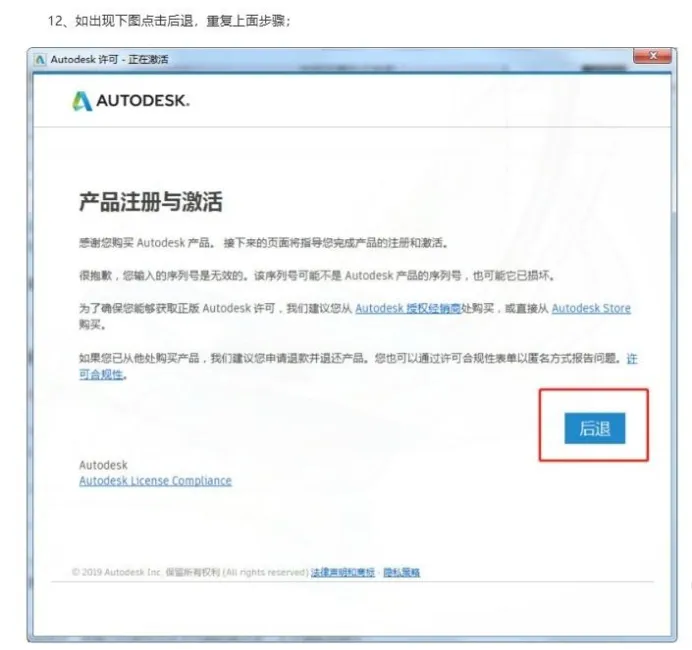This screenshot has height=650, width=692.
Task: Click the title bar text Autodesk 许可 - 正在激活
Action: (x=109, y=60)
